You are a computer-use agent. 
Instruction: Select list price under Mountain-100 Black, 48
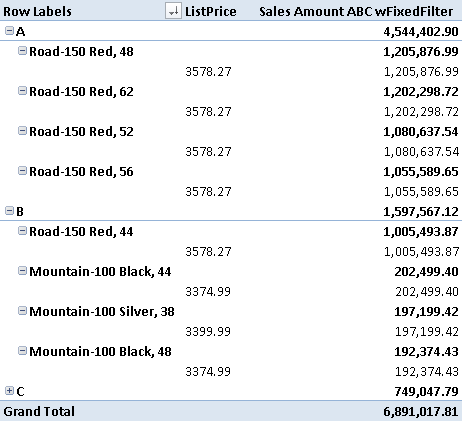click(x=208, y=372)
